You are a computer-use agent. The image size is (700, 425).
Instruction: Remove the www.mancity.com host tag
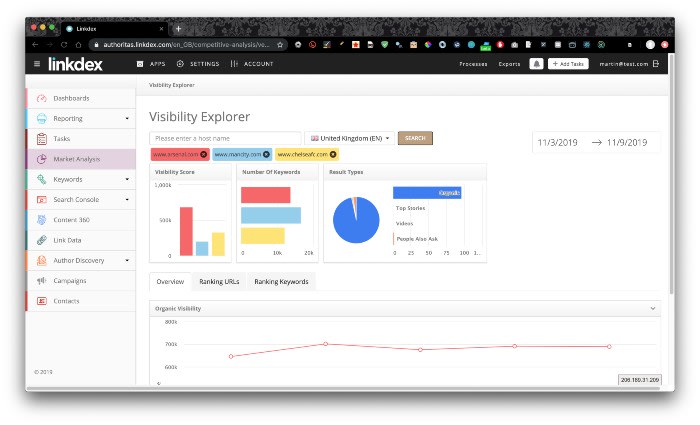[x=266, y=154]
